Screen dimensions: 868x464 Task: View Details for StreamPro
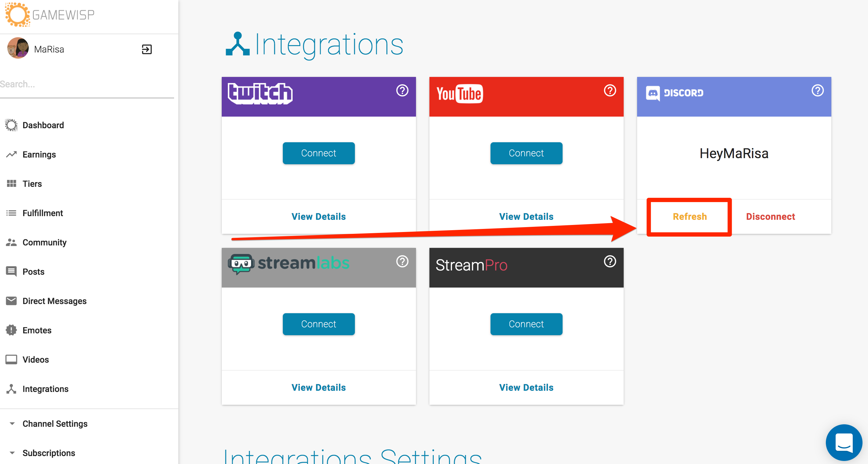click(526, 388)
